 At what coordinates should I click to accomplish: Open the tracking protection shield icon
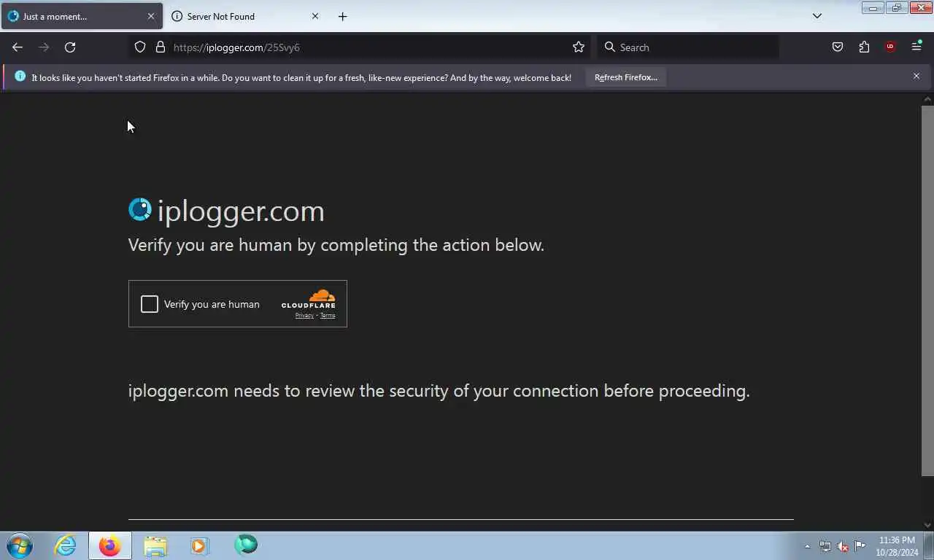[x=140, y=47]
